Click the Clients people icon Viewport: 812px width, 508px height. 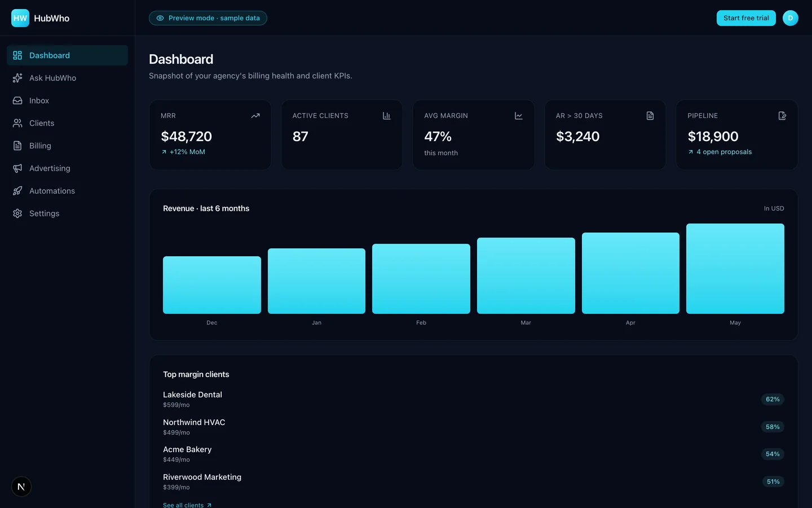point(17,123)
